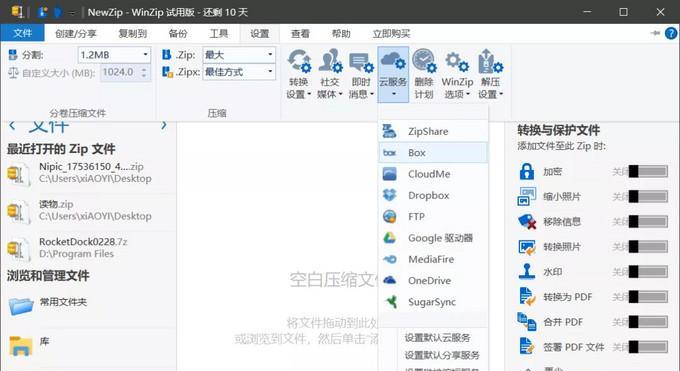Toggle the Watermark (水印) switch
The width and height of the screenshot is (680, 371).
coord(648,272)
